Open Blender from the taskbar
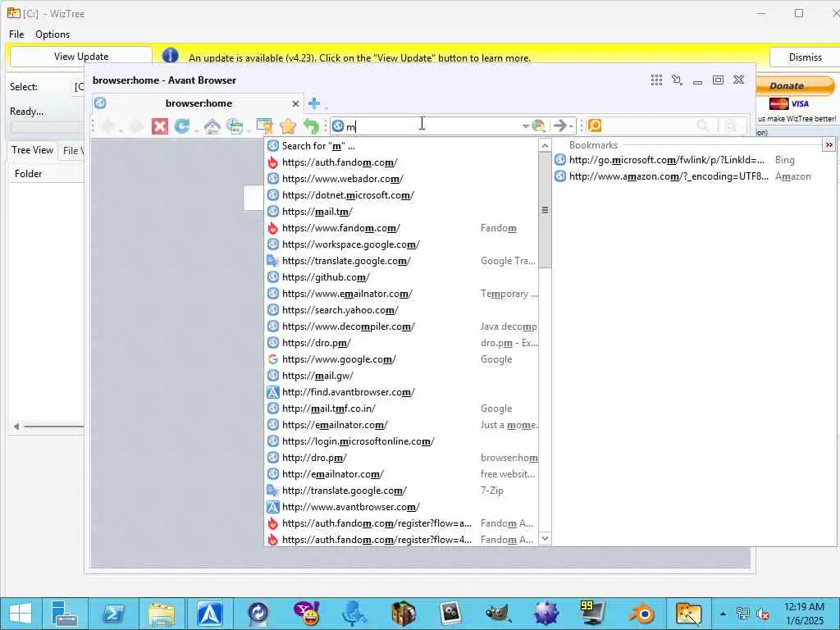Image resolution: width=840 pixels, height=630 pixels. tap(641, 614)
